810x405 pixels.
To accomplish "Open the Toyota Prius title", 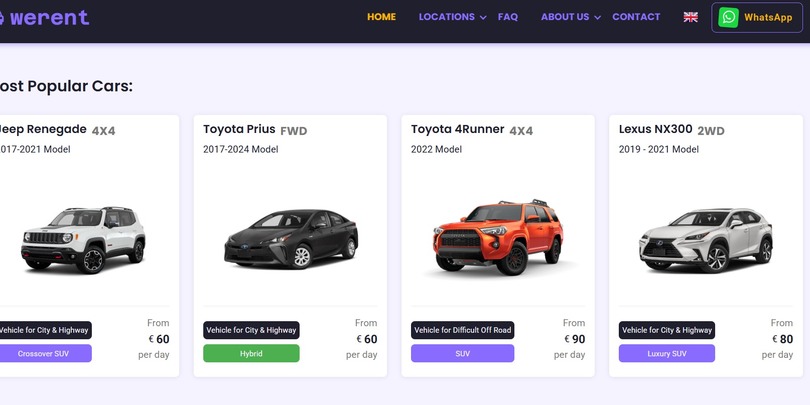I will 239,129.
